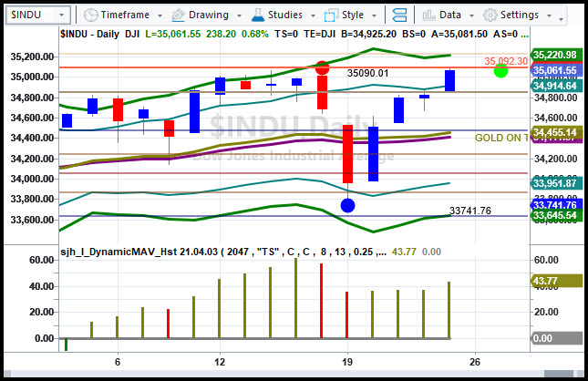Click the $INDU - Daily DJI chart title
The image size is (588, 381).
click(99, 34)
